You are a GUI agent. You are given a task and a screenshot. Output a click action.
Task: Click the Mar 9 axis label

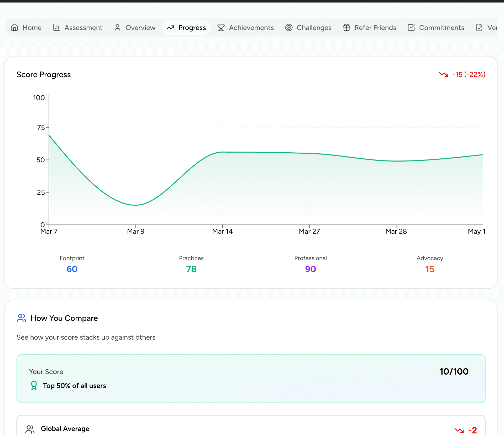136,231
